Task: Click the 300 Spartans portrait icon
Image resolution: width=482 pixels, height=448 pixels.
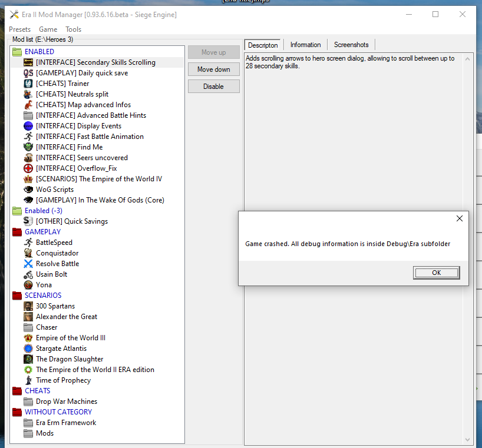Action: [28, 306]
